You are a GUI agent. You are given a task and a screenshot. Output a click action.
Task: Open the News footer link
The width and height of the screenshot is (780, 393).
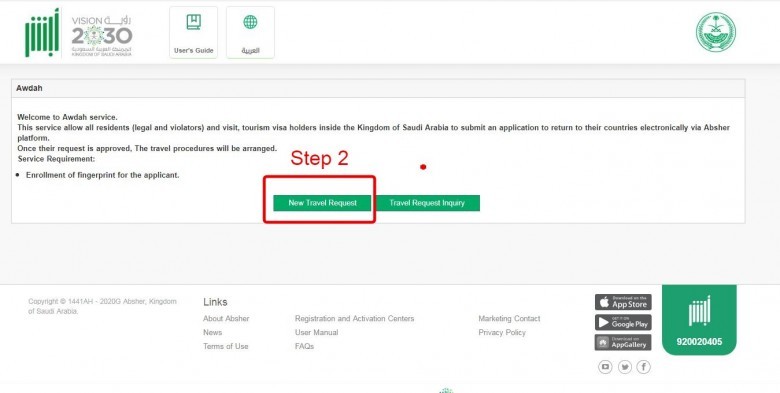tap(212, 332)
